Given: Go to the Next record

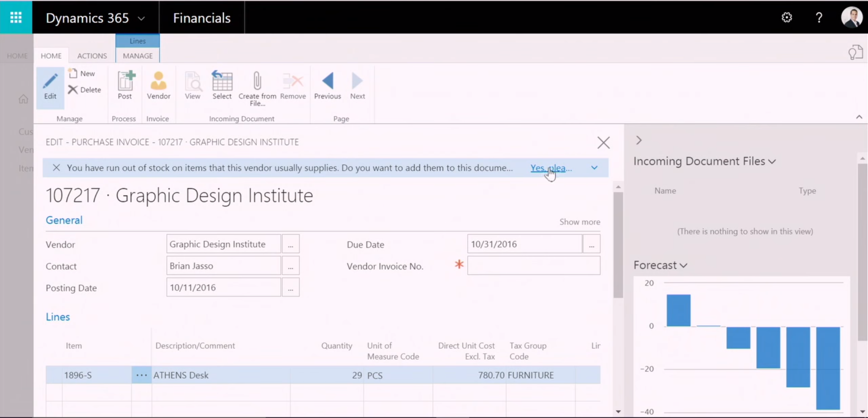Looking at the screenshot, I should (x=357, y=85).
